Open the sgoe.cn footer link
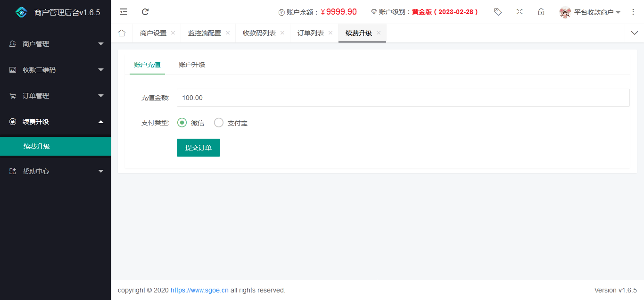This screenshot has width=644, height=300. coord(199,290)
